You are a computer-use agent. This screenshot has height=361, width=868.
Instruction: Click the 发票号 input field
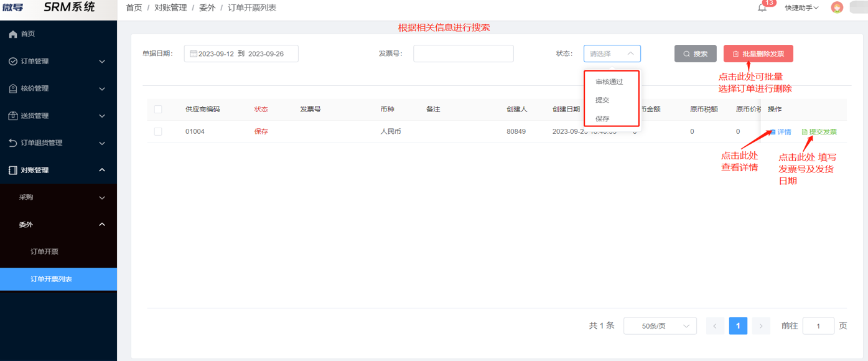463,54
